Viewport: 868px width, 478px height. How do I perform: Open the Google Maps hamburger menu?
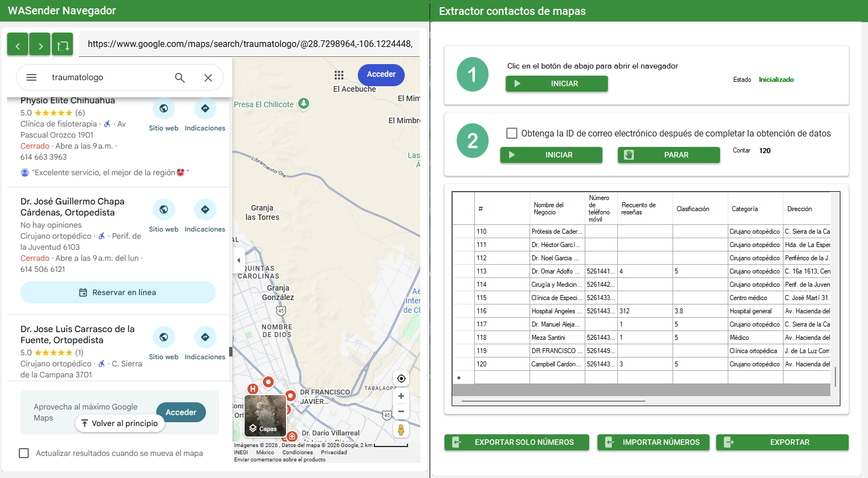click(31, 77)
